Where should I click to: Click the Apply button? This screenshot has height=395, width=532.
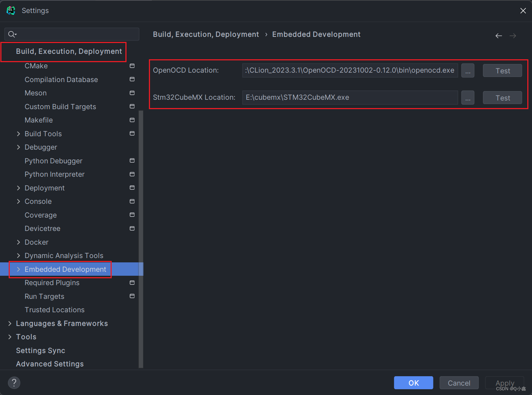[505, 383]
